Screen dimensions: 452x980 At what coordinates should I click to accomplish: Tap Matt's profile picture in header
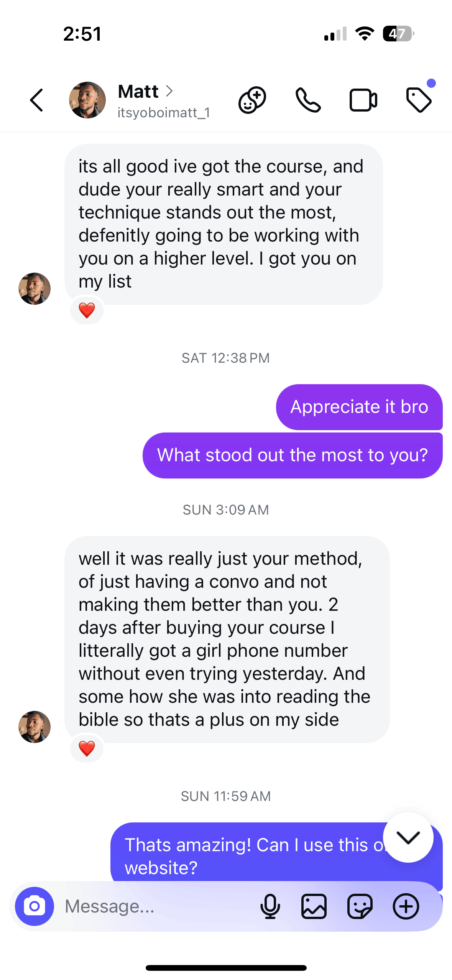pos(87,100)
